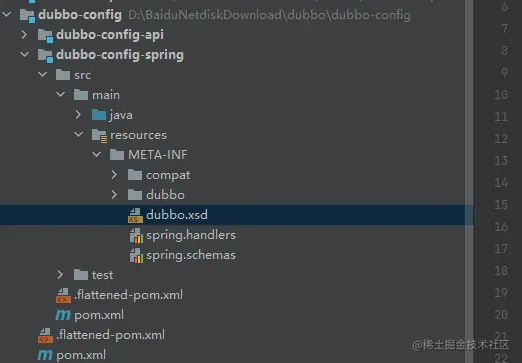Click the resources folder icon
This screenshot has width=522, height=363.
[99, 136]
